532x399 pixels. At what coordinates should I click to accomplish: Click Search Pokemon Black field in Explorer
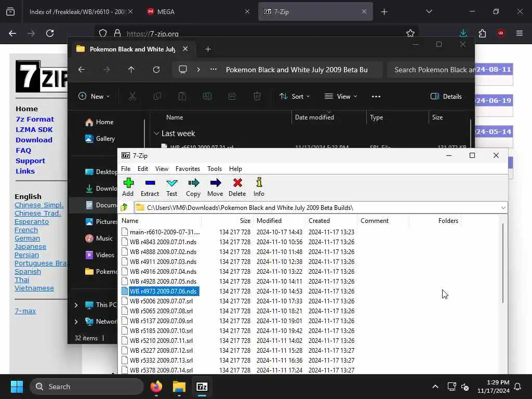pos(431,70)
